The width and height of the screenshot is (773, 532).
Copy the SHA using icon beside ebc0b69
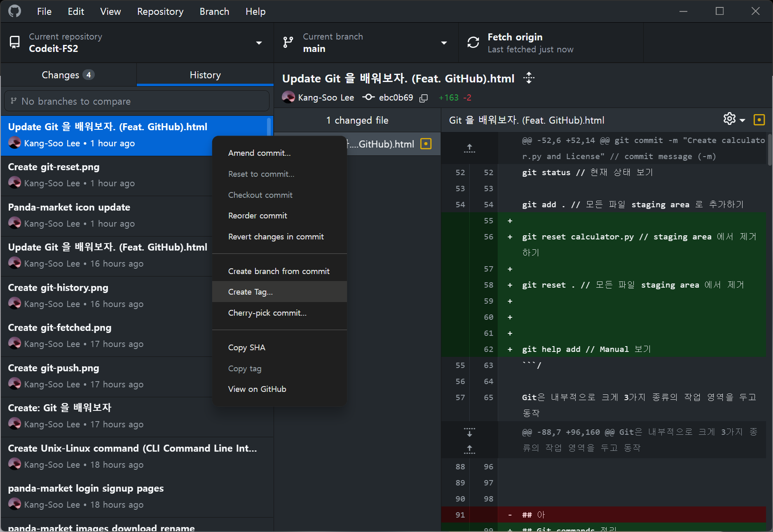[424, 98]
